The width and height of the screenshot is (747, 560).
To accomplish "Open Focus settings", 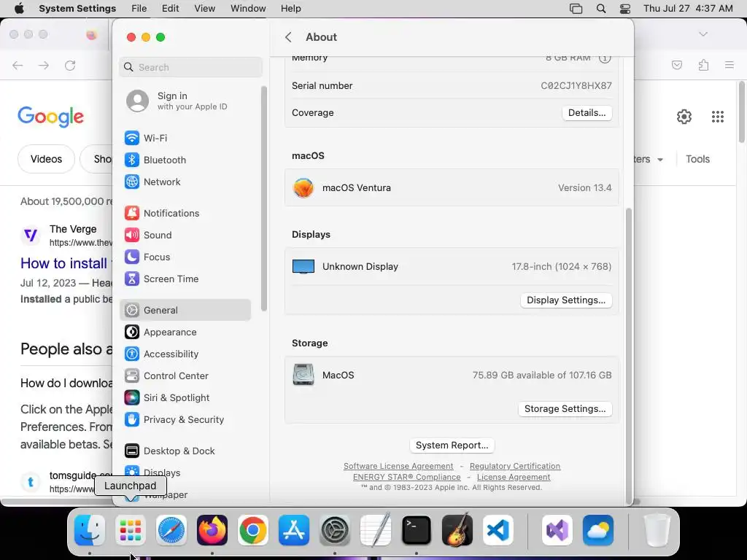I will (185, 257).
